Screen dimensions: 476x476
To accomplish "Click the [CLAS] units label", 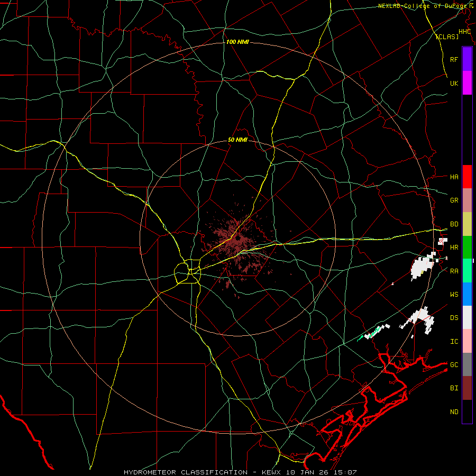I will click(447, 36).
